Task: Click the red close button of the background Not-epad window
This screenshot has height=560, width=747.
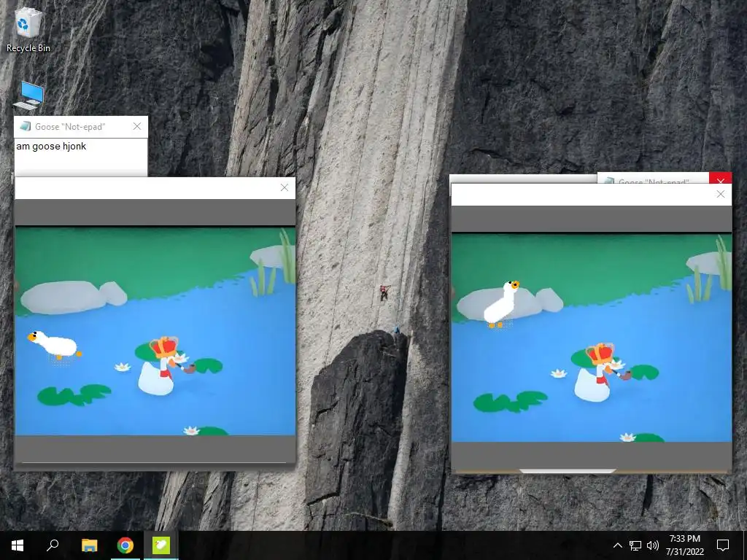Action: tap(720, 179)
